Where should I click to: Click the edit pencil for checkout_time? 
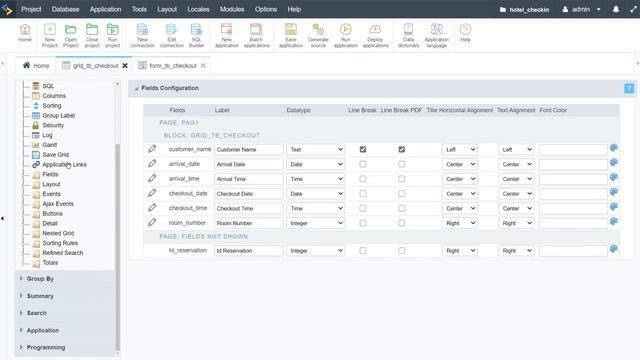click(152, 208)
